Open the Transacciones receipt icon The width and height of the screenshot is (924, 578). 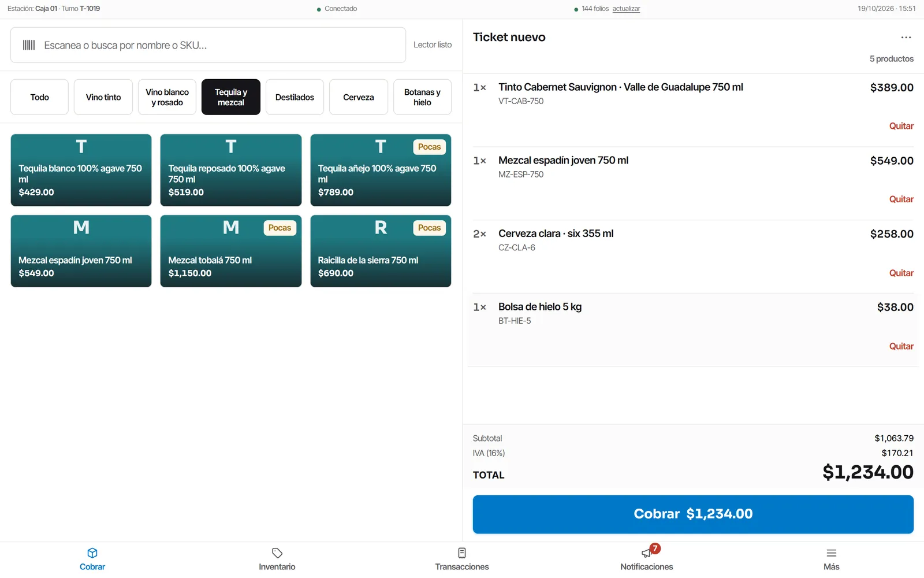[462, 553]
